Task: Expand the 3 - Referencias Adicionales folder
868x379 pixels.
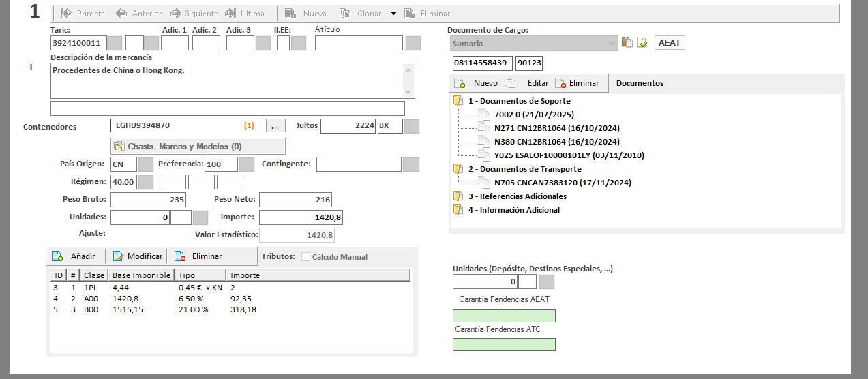Action: [x=458, y=196]
